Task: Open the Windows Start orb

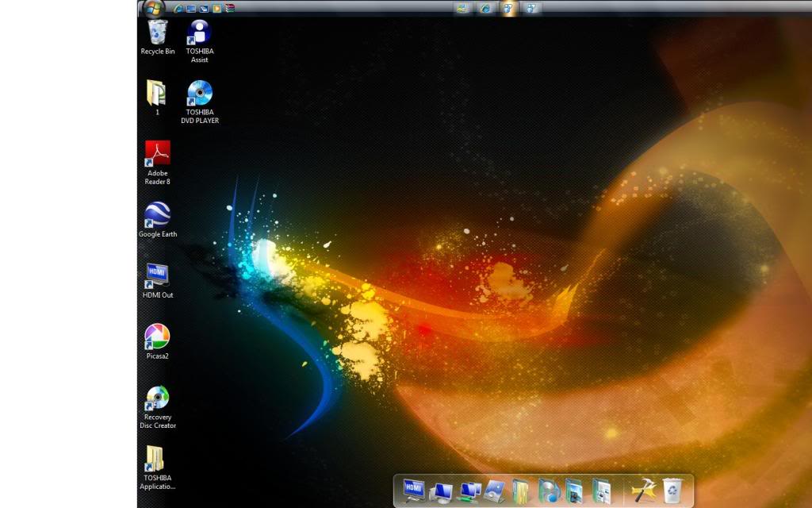Action: 153,6
